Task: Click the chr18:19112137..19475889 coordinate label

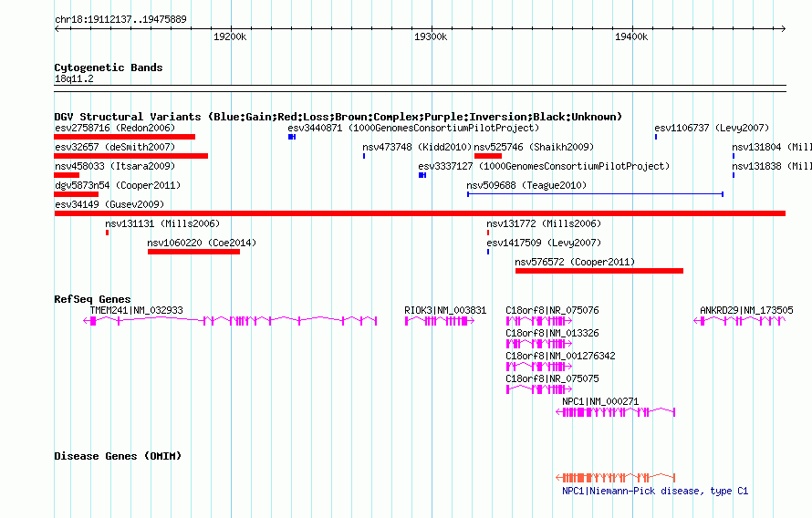Action: (120, 19)
